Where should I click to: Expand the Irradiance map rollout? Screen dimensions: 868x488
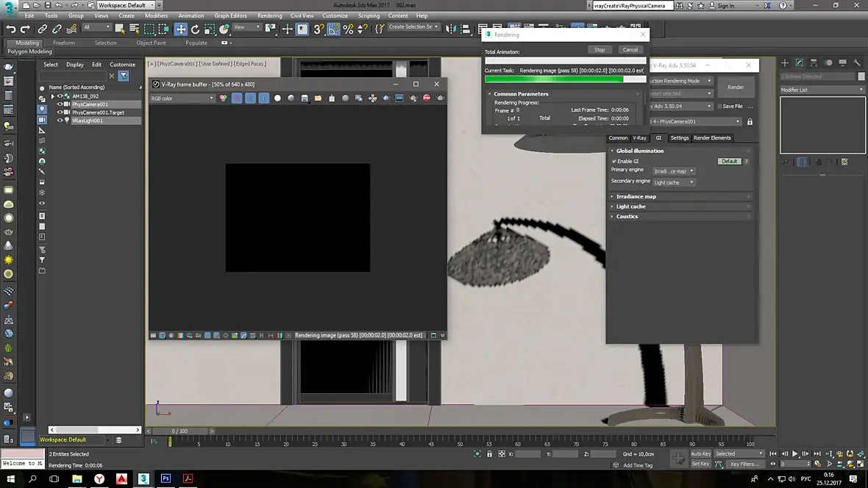(636, 196)
